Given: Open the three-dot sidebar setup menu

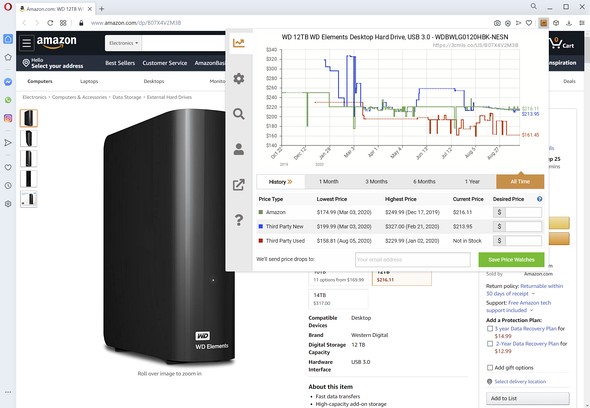Looking at the screenshot, I should 8,392.
